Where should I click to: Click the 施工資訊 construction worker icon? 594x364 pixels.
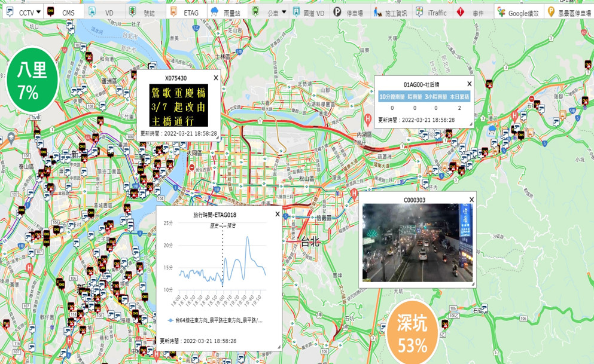[x=377, y=12]
